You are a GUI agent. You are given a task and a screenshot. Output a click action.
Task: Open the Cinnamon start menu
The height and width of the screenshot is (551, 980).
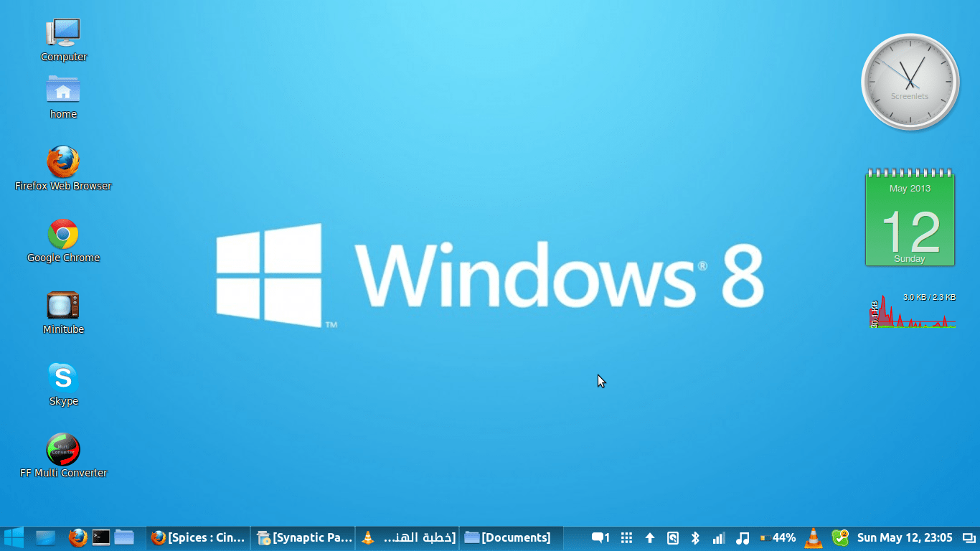(x=11, y=537)
